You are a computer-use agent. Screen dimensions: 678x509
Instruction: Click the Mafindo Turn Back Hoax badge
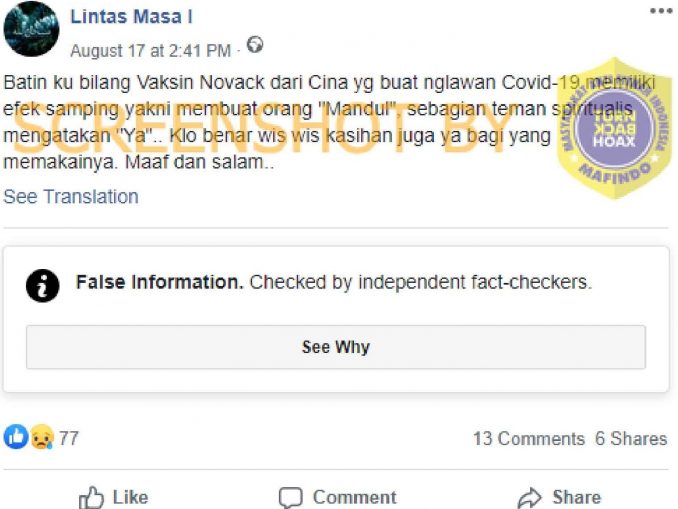click(614, 128)
